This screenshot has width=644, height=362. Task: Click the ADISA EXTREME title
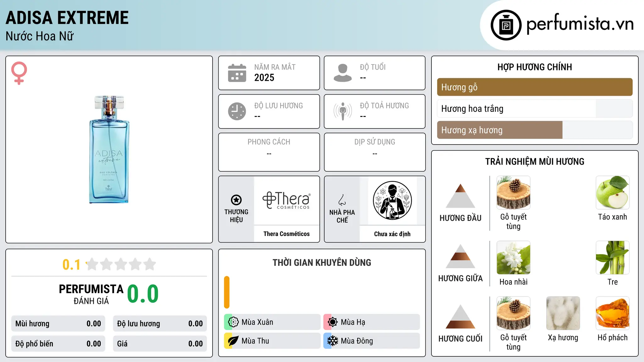click(67, 18)
